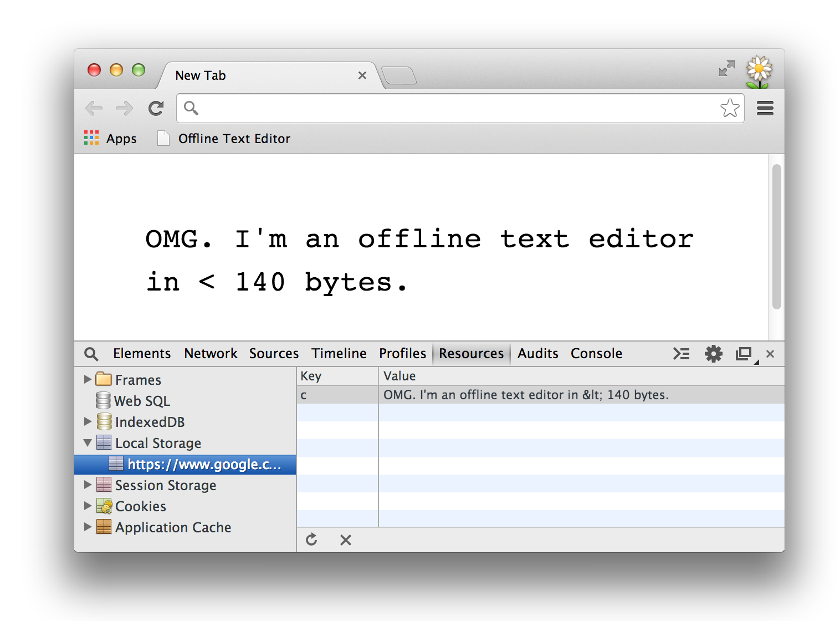Click the page vertical scrollbar thumb
The image size is (840, 621).
coord(776,237)
